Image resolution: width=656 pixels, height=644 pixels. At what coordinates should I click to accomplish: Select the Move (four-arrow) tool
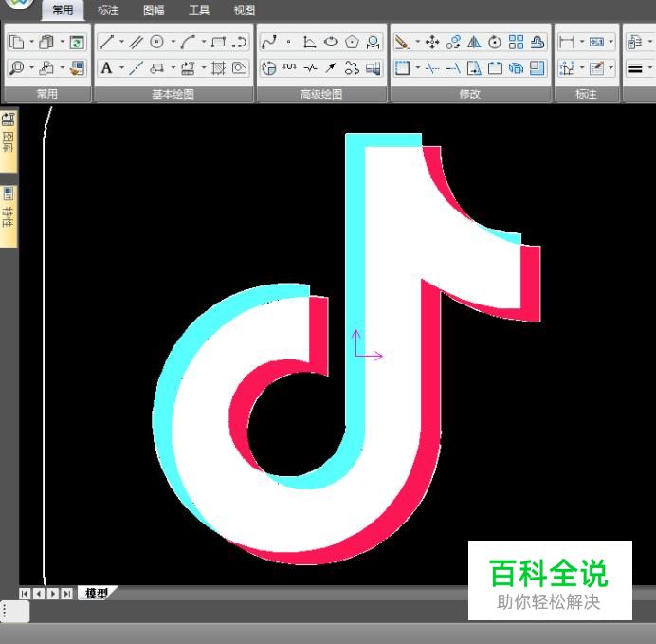pos(432,42)
